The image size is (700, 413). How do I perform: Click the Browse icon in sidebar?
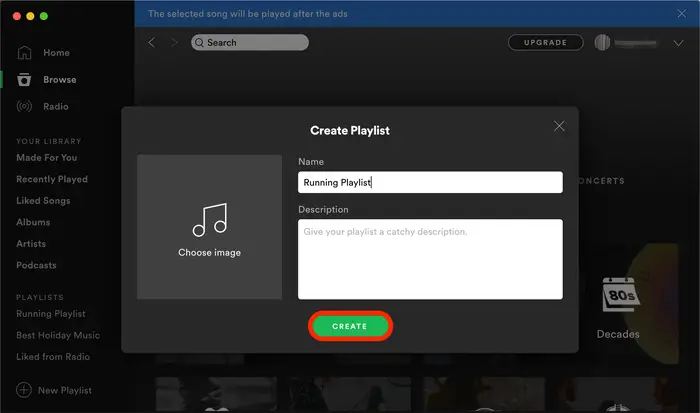[x=24, y=79]
